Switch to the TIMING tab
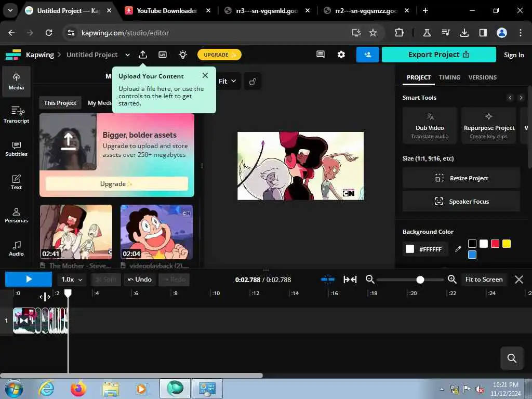Image resolution: width=532 pixels, height=399 pixels. point(449,77)
